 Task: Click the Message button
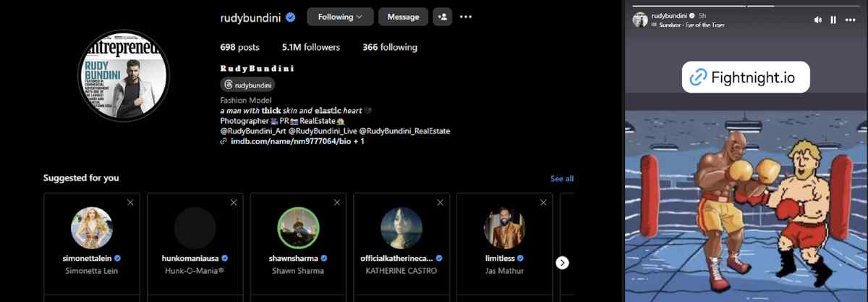[403, 17]
